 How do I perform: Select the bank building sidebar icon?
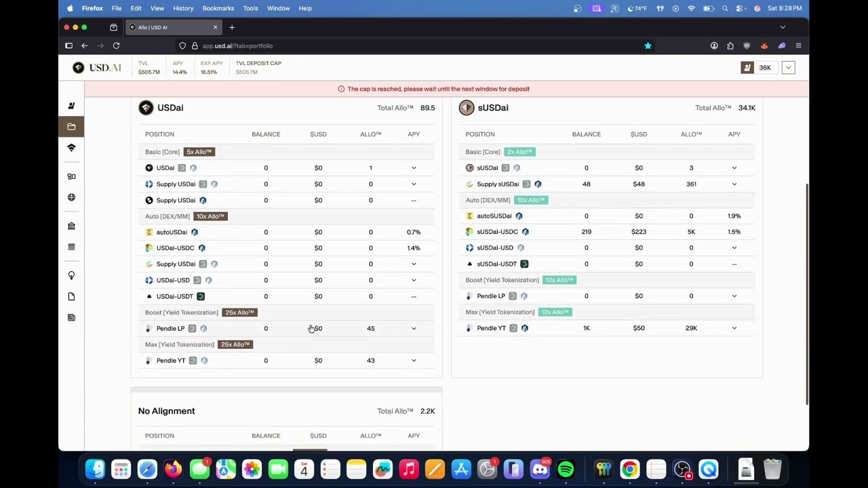click(x=71, y=226)
